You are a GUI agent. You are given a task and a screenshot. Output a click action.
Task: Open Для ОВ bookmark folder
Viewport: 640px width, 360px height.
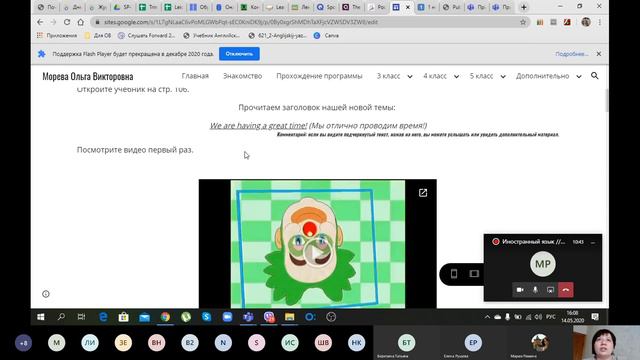[98, 36]
